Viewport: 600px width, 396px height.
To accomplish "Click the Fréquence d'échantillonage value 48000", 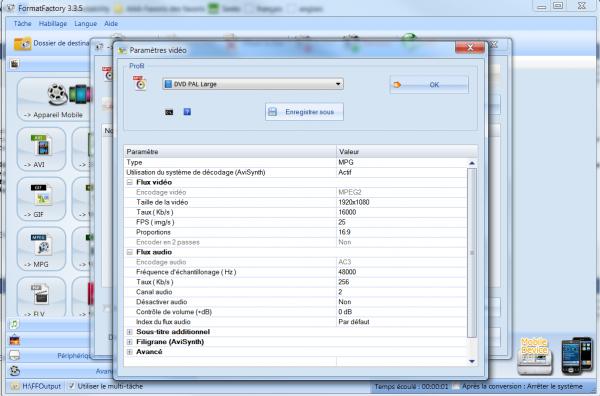I will tap(347, 272).
